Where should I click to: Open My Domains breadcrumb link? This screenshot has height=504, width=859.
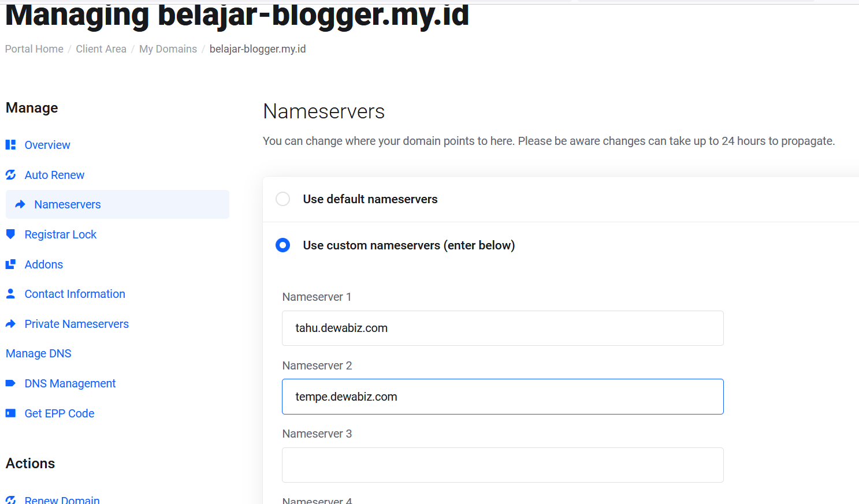[168, 49]
